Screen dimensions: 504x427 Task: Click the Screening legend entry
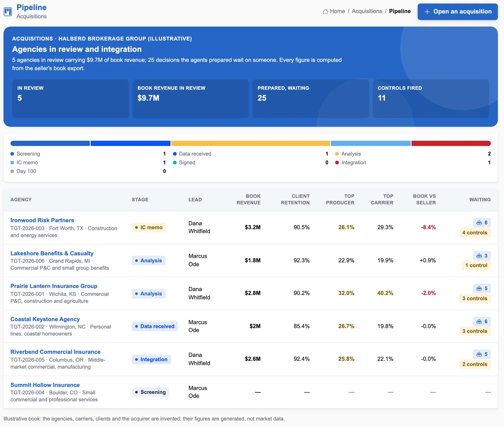point(88,154)
